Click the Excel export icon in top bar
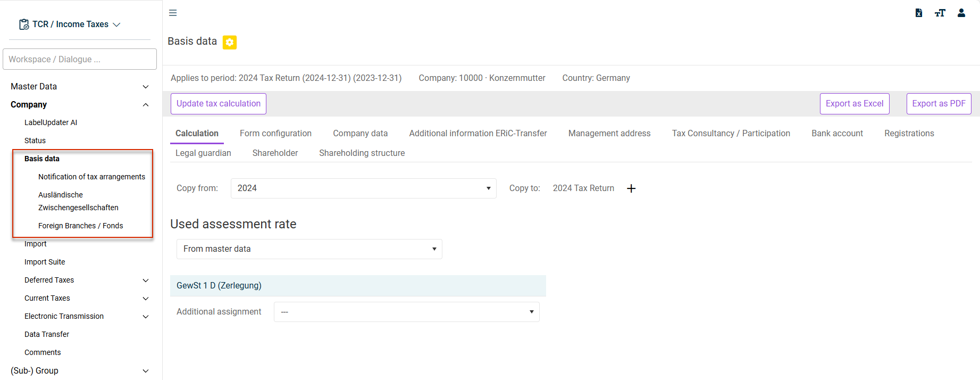Screen dimensions: 980x380 tap(918, 13)
